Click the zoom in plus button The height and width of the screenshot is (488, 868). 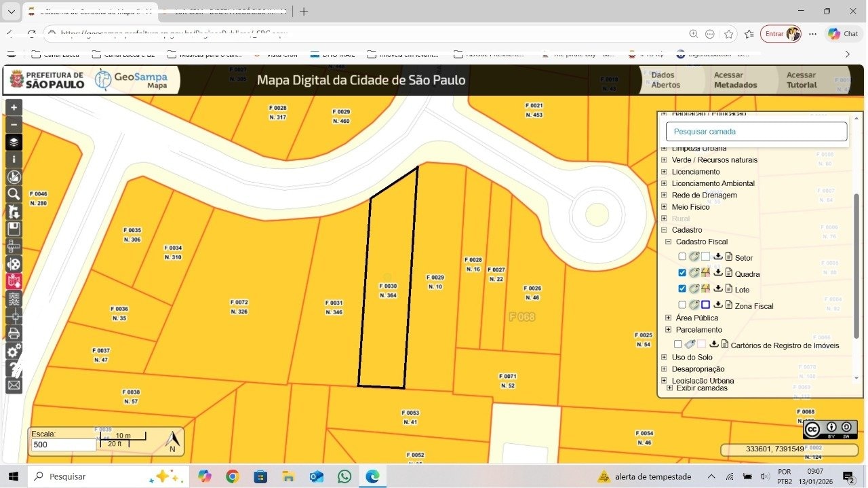pyautogui.click(x=14, y=107)
